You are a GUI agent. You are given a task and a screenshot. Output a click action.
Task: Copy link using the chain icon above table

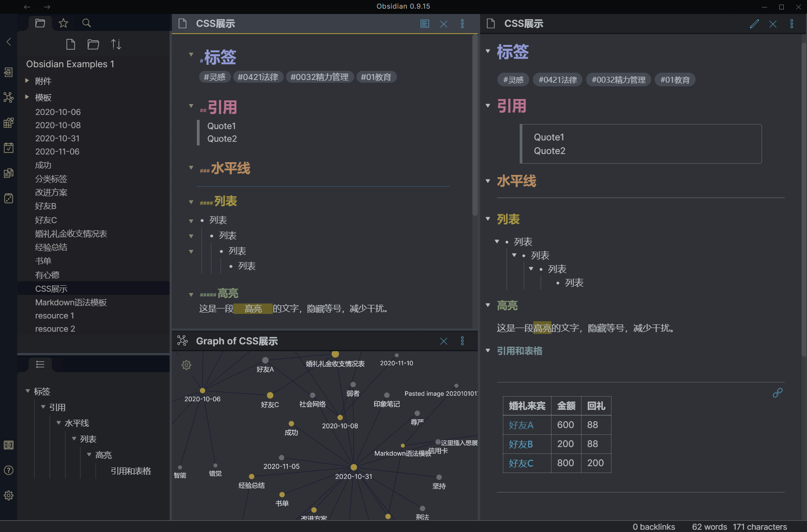point(777,393)
